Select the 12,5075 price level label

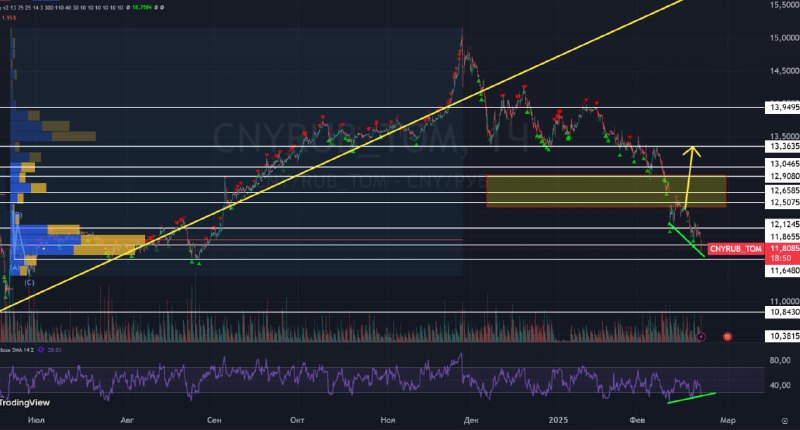783,203
